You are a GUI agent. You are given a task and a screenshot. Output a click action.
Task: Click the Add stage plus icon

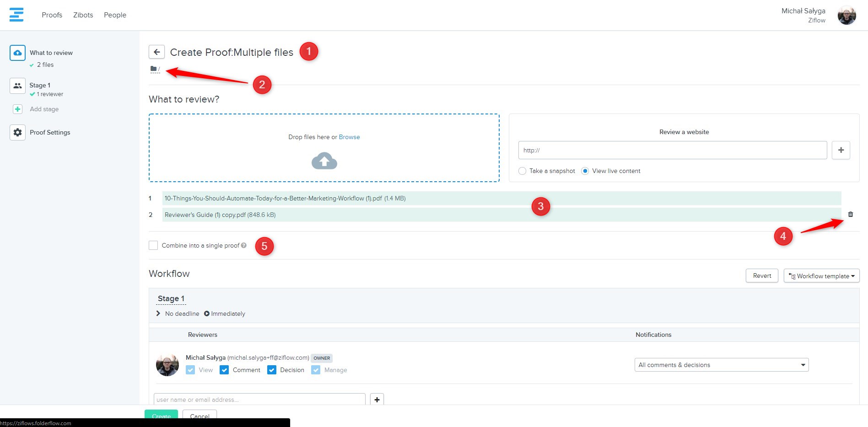tap(17, 109)
